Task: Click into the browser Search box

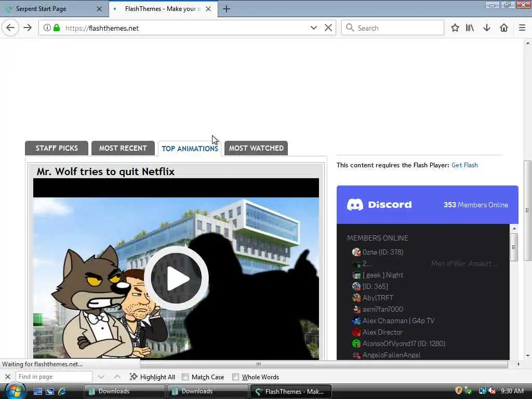Action: (x=393, y=28)
